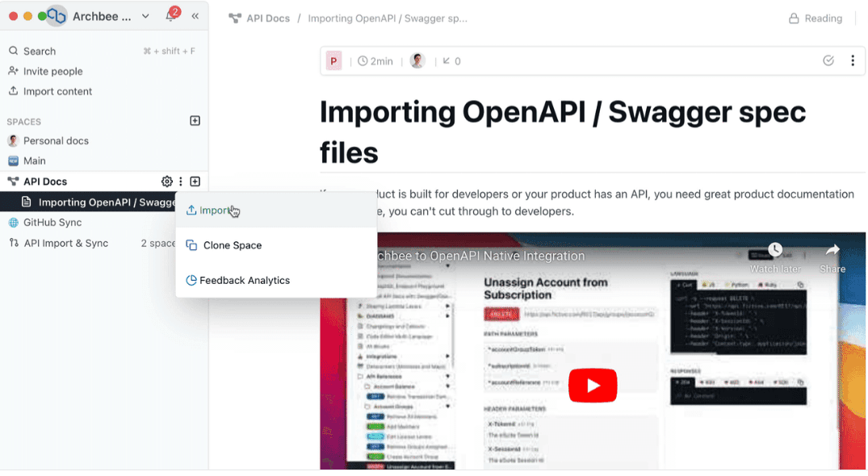Play the YouTube video

(593, 385)
